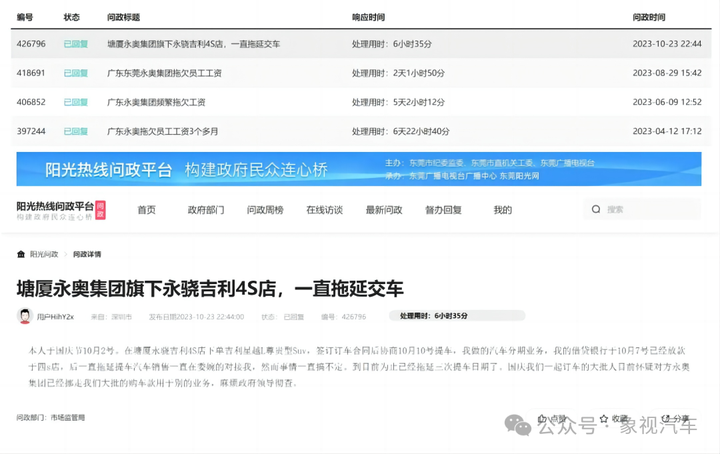
Task: Click the 编号 column header
Action: pos(25,17)
